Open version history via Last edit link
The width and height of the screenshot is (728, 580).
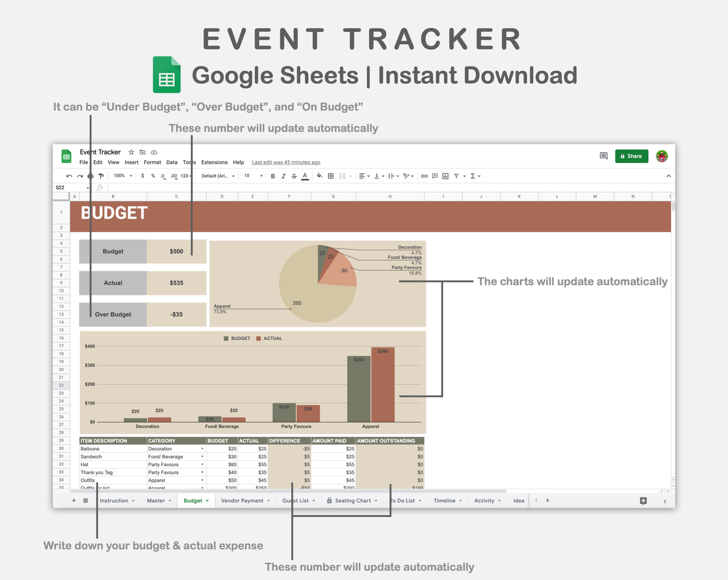coord(286,162)
